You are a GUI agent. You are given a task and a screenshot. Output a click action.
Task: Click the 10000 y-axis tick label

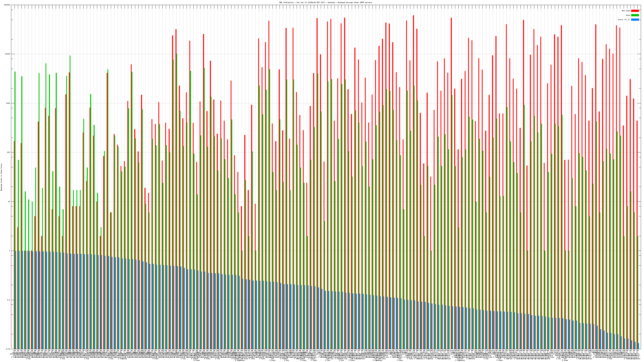[x=8, y=54]
